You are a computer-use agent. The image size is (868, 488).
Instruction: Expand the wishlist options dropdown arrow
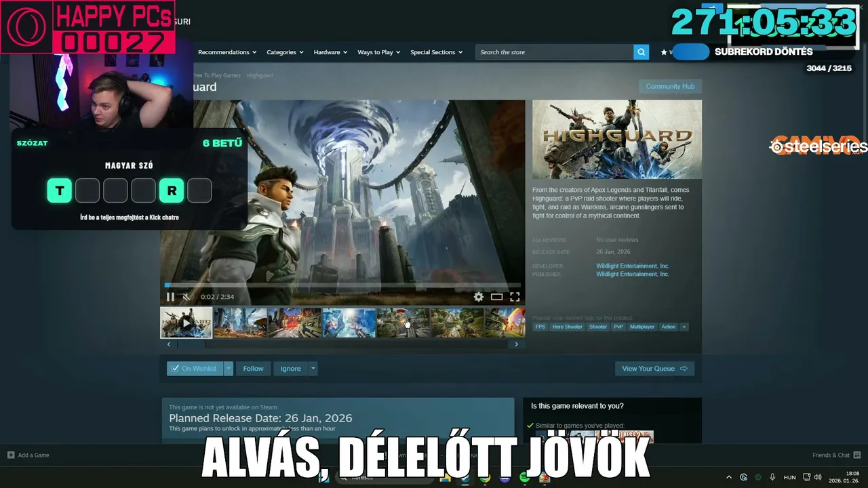coord(229,369)
